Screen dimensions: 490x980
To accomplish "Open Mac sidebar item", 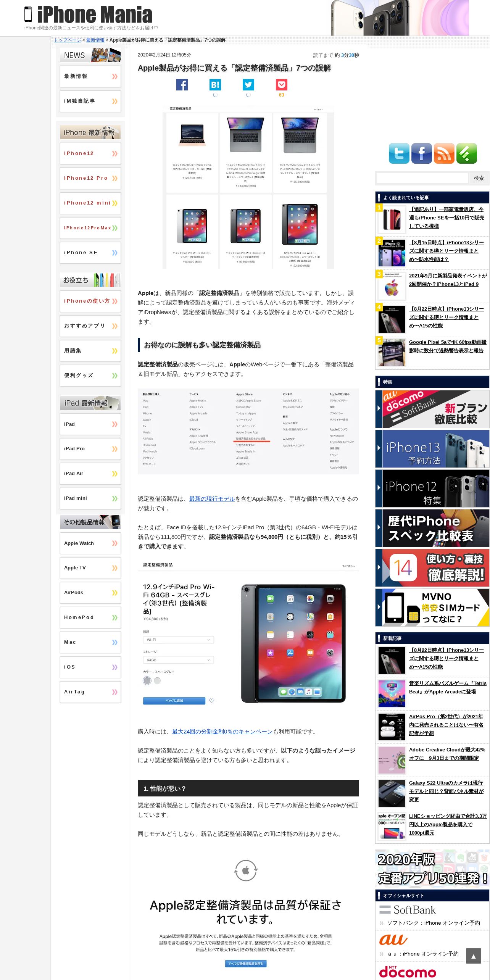I will 90,642.
